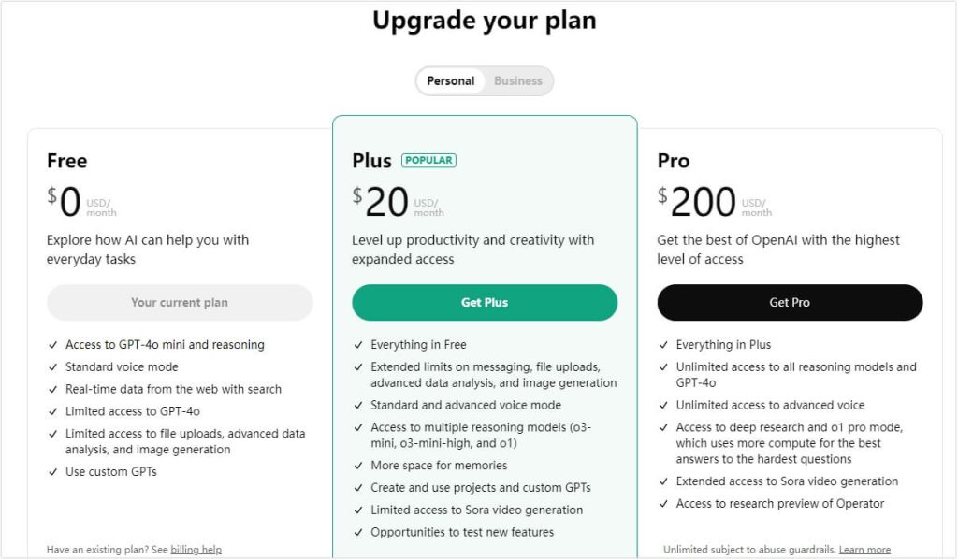The height and width of the screenshot is (560, 958).
Task: Click the POPULAR badge beside Plus
Action: (x=428, y=161)
